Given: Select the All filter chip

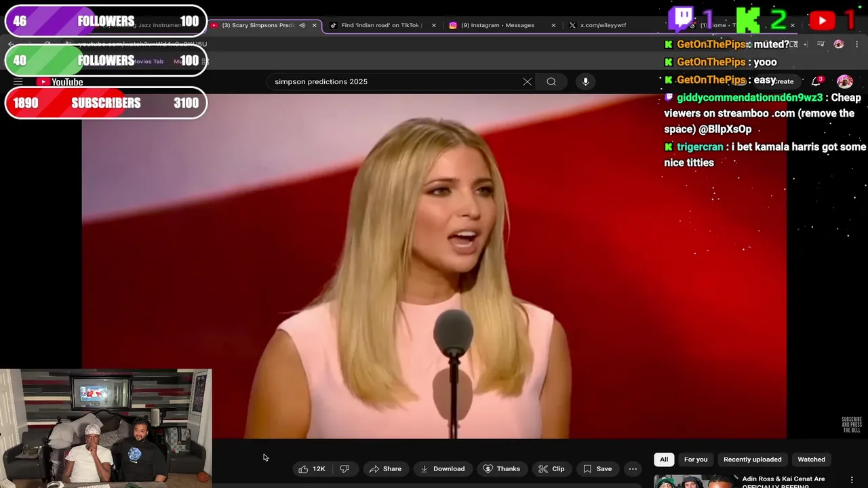Looking at the screenshot, I should (664, 460).
